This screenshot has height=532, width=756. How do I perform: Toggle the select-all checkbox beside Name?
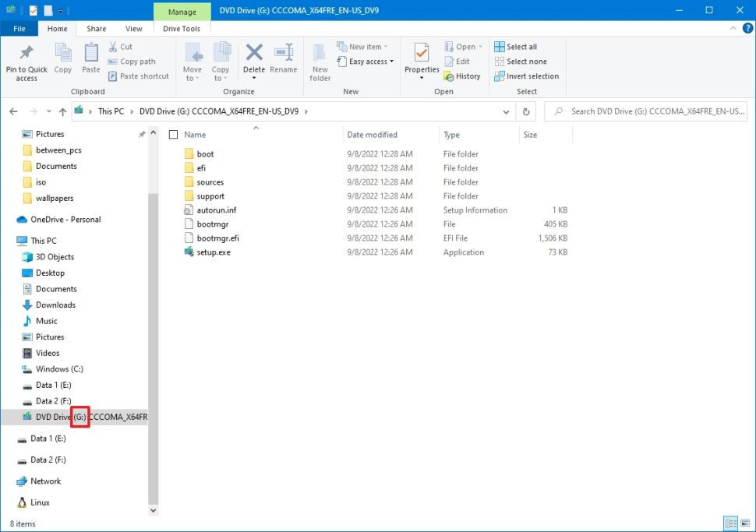[x=174, y=135]
